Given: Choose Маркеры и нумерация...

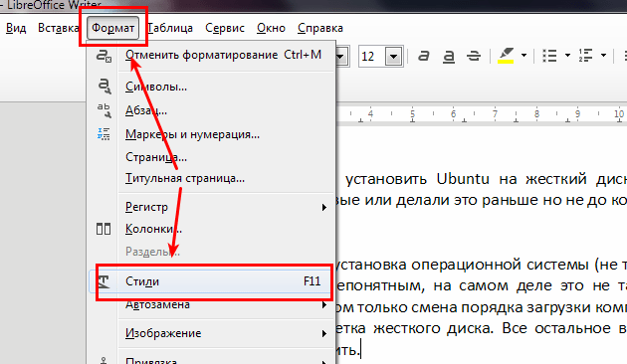Looking at the screenshot, I should [x=211, y=134].
